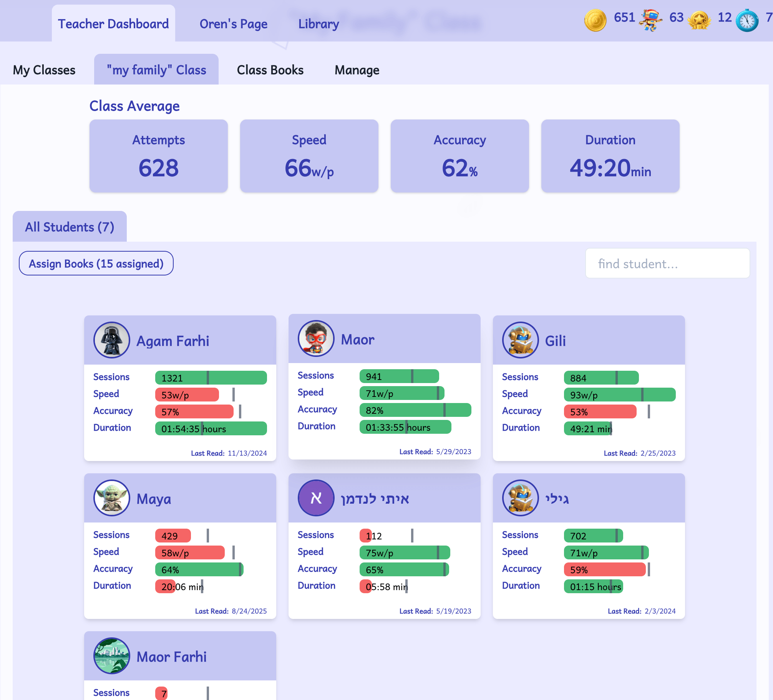Select the All Students (7) tab

70,227
